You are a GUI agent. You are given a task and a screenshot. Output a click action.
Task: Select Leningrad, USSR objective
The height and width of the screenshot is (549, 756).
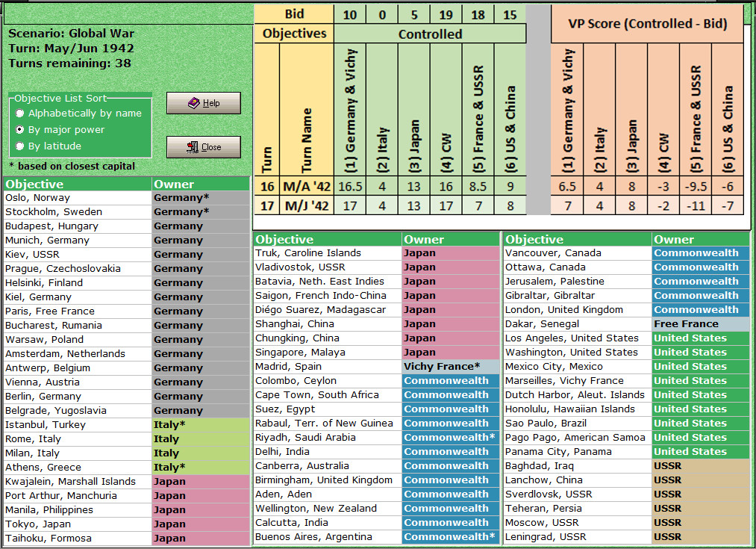627,537
